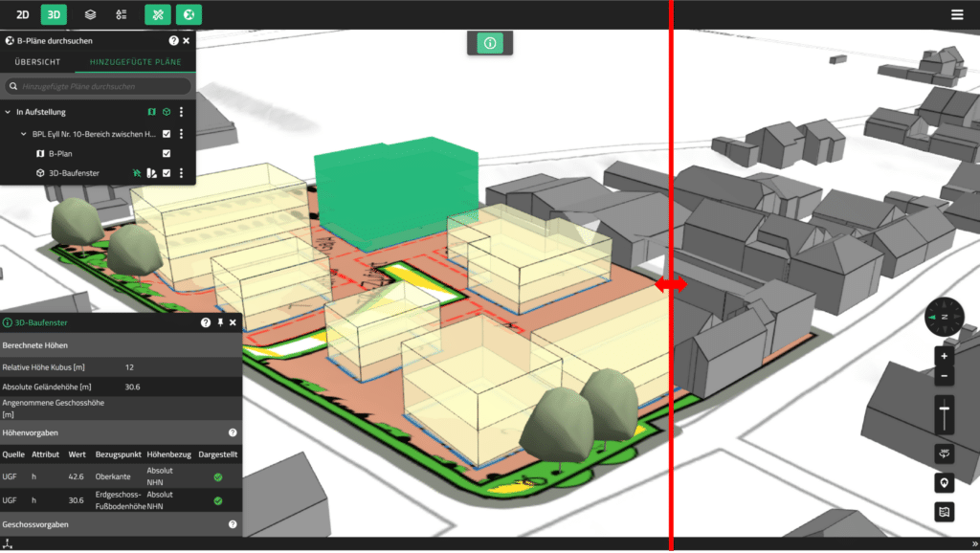
Task: Switch to the ÜBERSICHT tab
Action: click(x=37, y=62)
